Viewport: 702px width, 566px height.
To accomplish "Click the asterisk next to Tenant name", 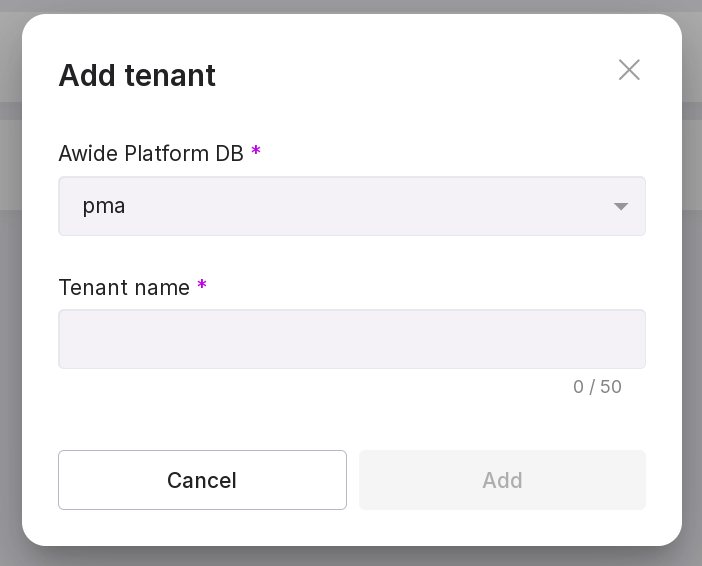I will (202, 286).
